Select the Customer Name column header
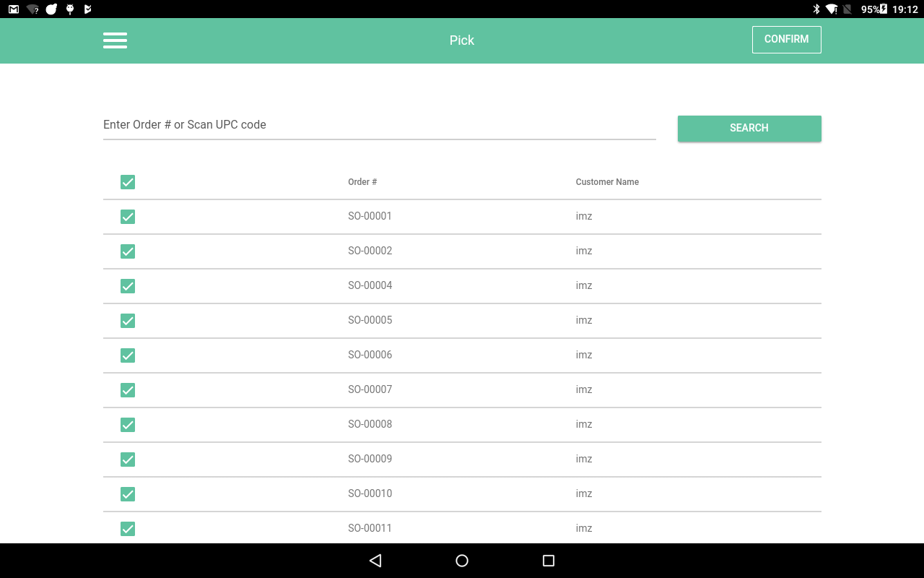Image resolution: width=924 pixels, height=578 pixels. pos(607,182)
